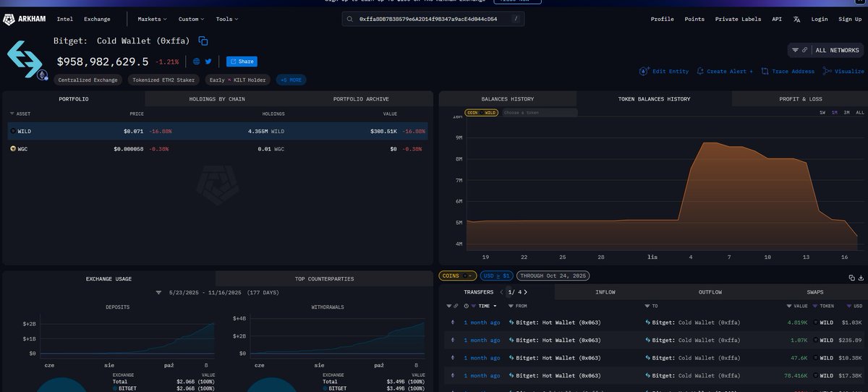
Task: Click the WGC token icon in portfolio
Action: click(13, 148)
